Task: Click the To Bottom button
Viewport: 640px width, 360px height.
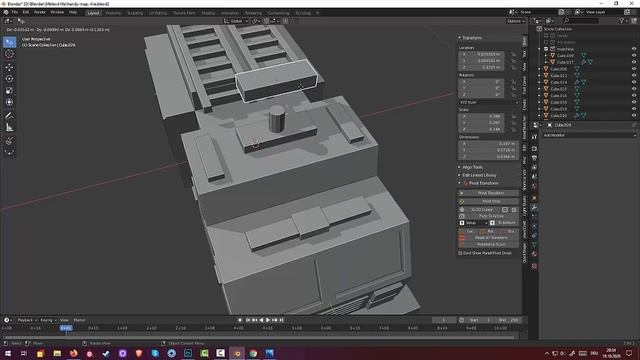Action: [x=504, y=223]
